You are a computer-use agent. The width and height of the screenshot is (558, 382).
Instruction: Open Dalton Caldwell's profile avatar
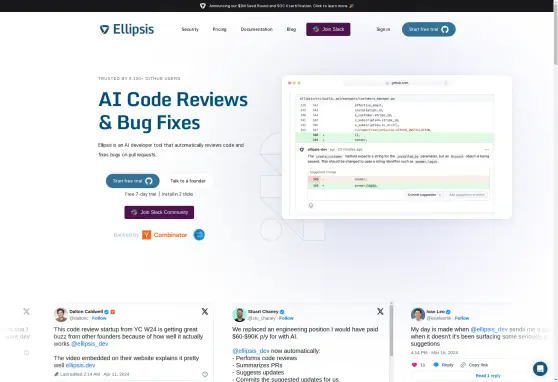pyautogui.click(x=60, y=315)
